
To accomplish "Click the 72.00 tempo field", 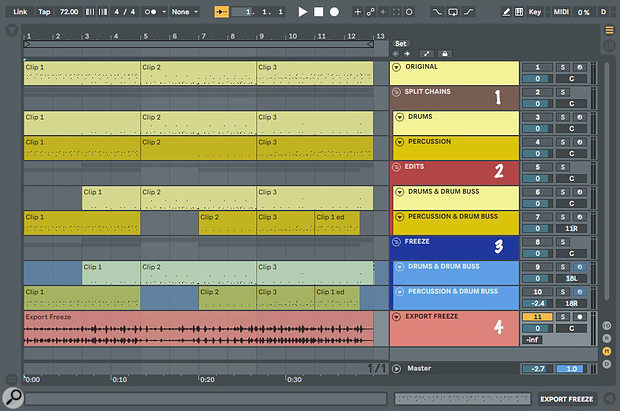I will pyautogui.click(x=69, y=12).
